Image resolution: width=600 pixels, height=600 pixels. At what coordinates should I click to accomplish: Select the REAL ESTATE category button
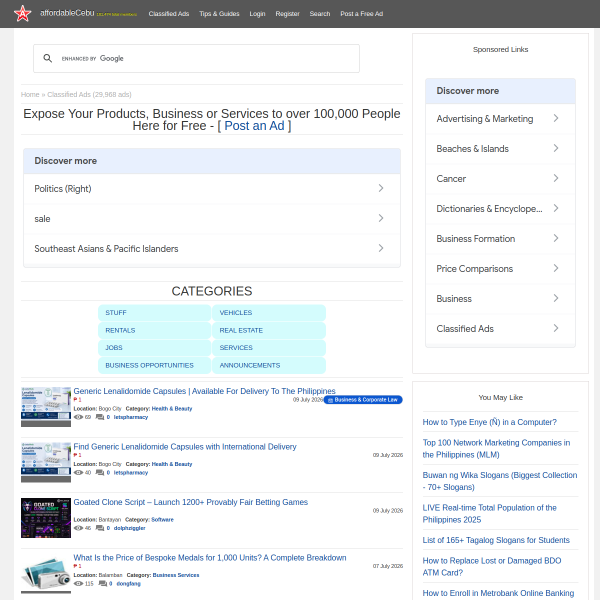269,330
